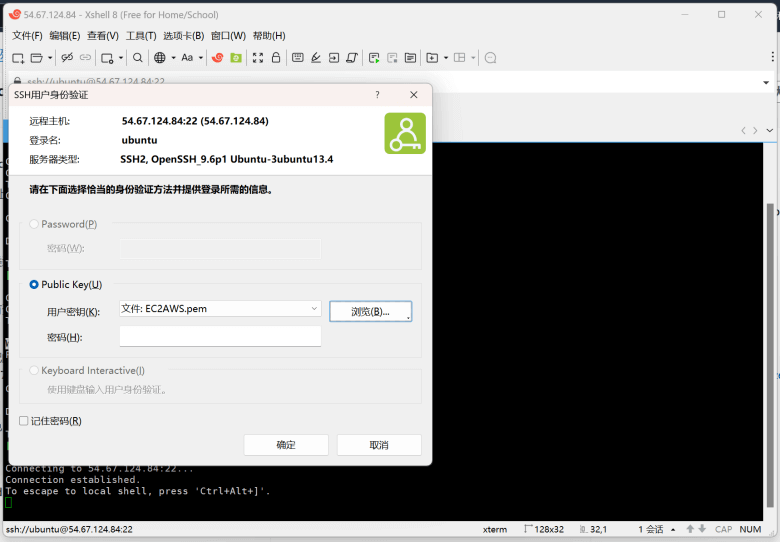780x542 pixels.
Task: Open the Aa font dropdown arrow
Action: click(x=200, y=58)
